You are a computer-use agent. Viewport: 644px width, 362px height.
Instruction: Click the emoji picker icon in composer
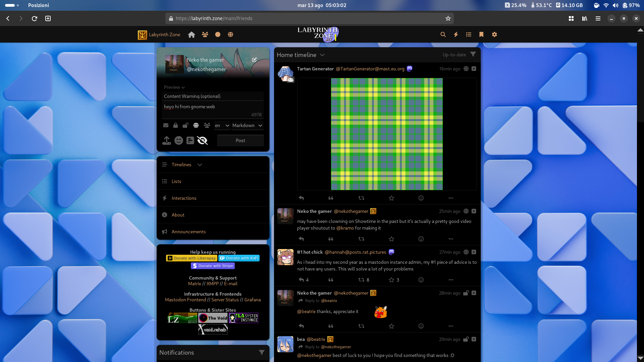tap(179, 140)
